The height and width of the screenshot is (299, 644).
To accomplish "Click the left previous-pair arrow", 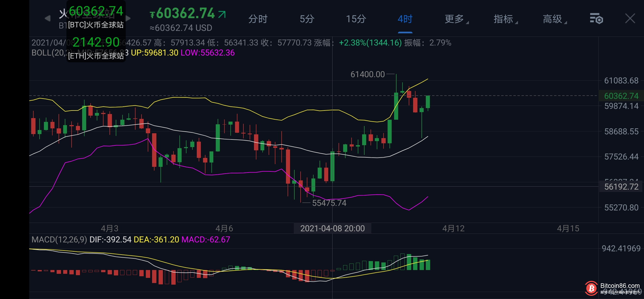I will point(48,18).
